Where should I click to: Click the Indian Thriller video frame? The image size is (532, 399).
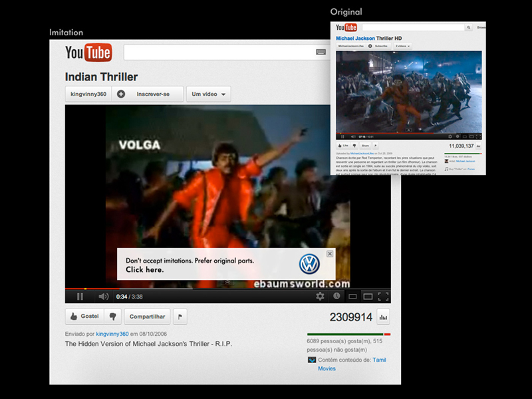point(227,196)
